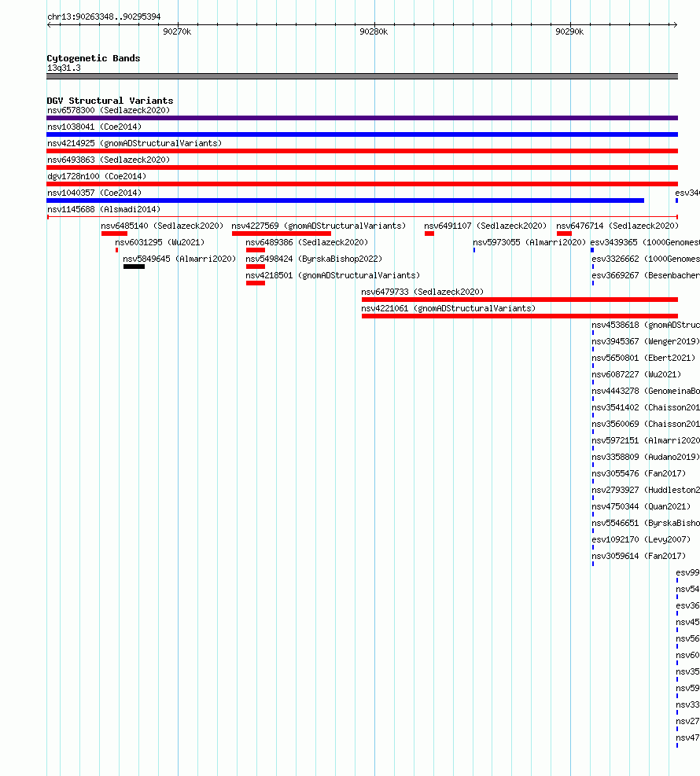Click the 13q31.3 band label

[64, 68]
